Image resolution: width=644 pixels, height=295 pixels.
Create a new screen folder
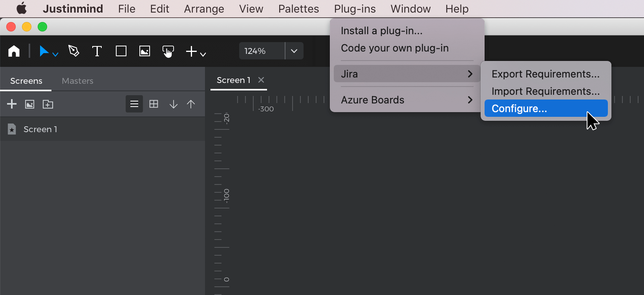(48, 104)
